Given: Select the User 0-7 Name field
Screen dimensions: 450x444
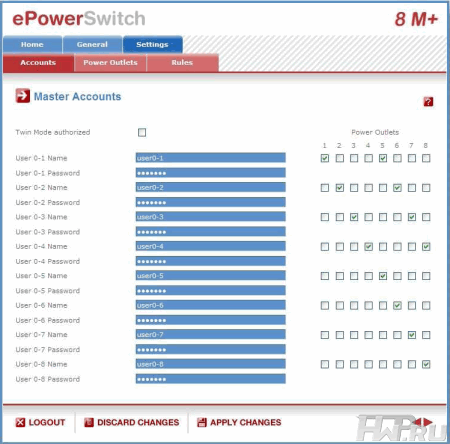Looking at the screenshot, I should (x=211, y=334).
